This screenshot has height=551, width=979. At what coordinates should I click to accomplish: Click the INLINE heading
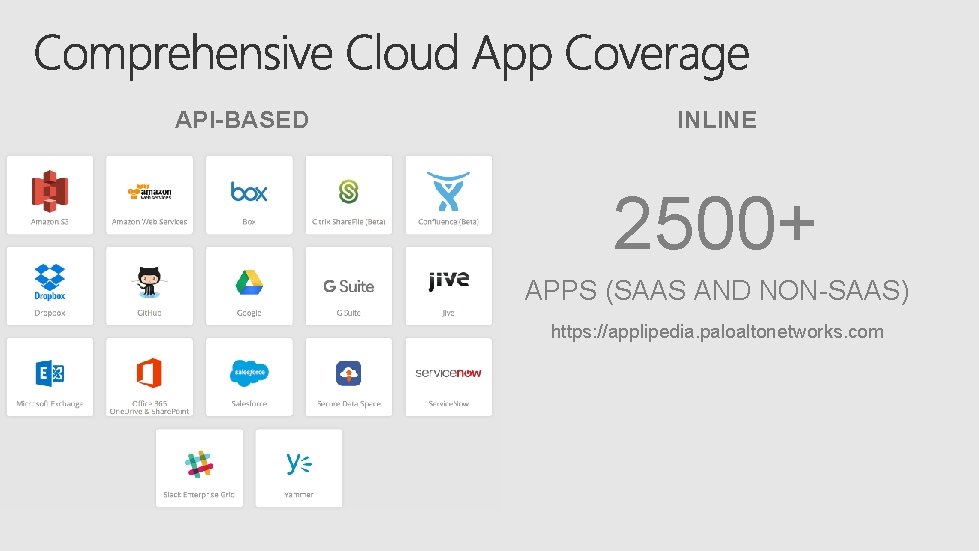[x=717, y=119]
